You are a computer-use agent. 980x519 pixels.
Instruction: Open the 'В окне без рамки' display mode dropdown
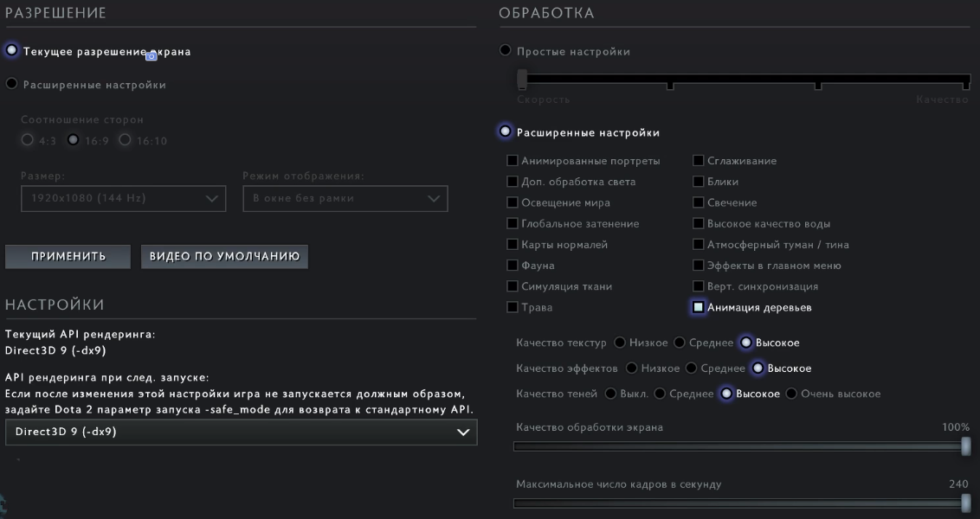345,199
